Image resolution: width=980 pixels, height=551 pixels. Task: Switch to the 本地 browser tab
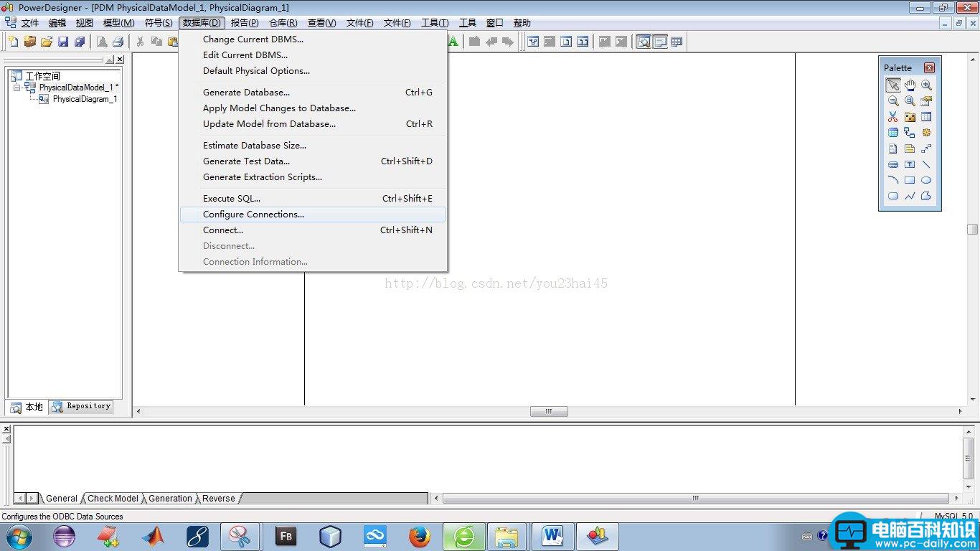pos(27,407)
